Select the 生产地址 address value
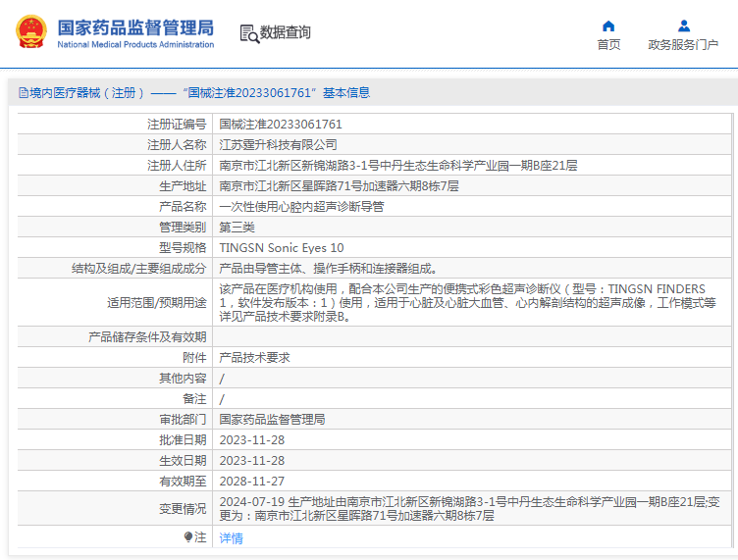Viewport: 738px width, 560px height. 339,186
